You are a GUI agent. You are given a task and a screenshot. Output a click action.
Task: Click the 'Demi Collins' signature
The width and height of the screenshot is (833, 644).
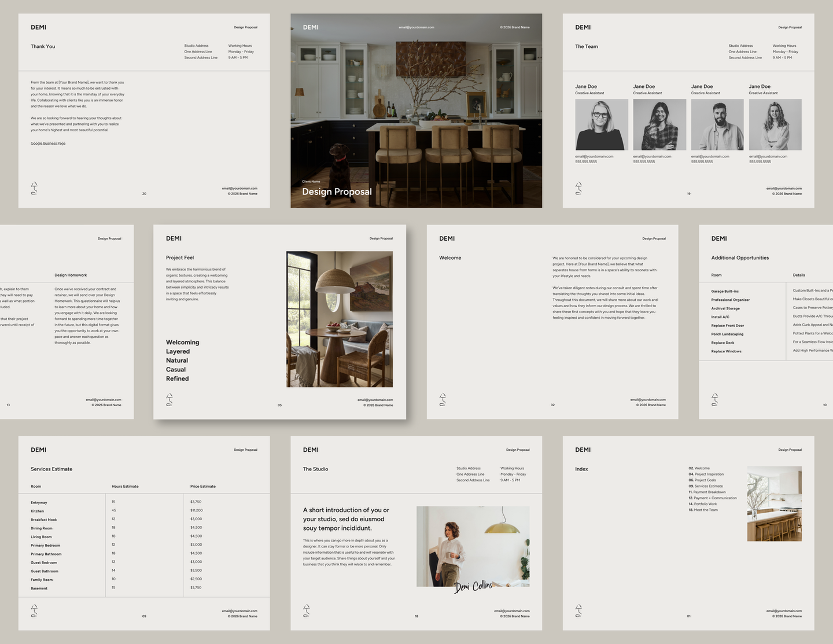tap(473, 587)
